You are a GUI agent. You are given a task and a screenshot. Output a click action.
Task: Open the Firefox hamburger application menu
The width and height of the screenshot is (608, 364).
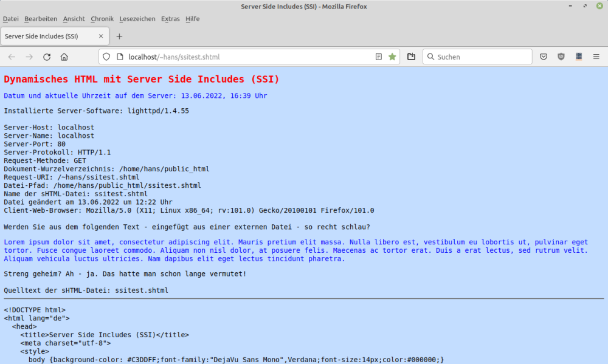tap(596, 57)
